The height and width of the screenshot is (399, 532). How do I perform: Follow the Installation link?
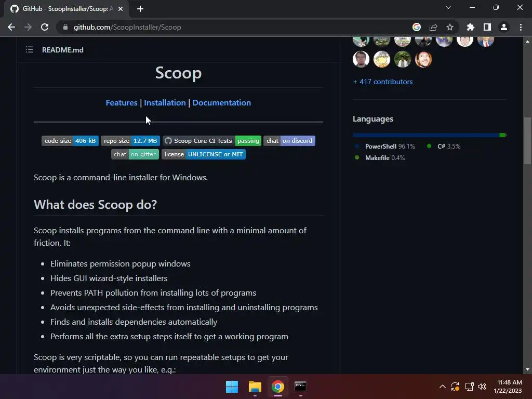point(165,103)
